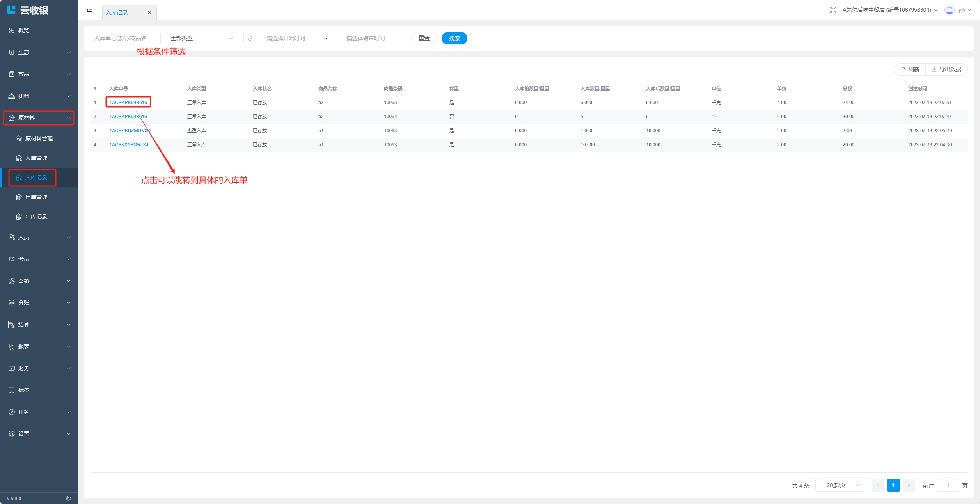The width and height of the screenshot is (980, 504).
Task: Click 导出数据 export data button
Action: (946, 69)
